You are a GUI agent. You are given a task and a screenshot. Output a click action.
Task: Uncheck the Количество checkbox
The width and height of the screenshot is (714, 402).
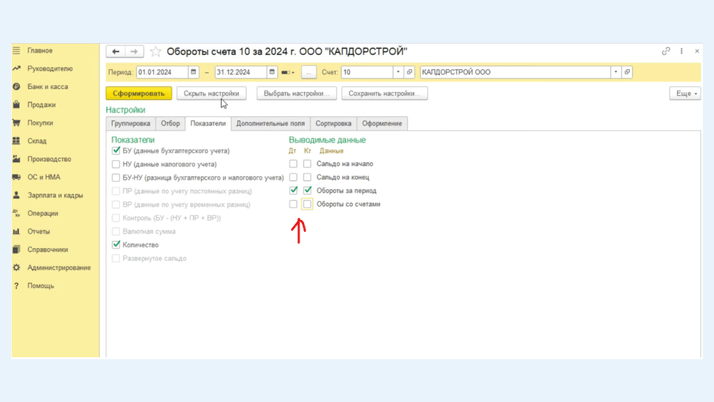coord(116,244)
